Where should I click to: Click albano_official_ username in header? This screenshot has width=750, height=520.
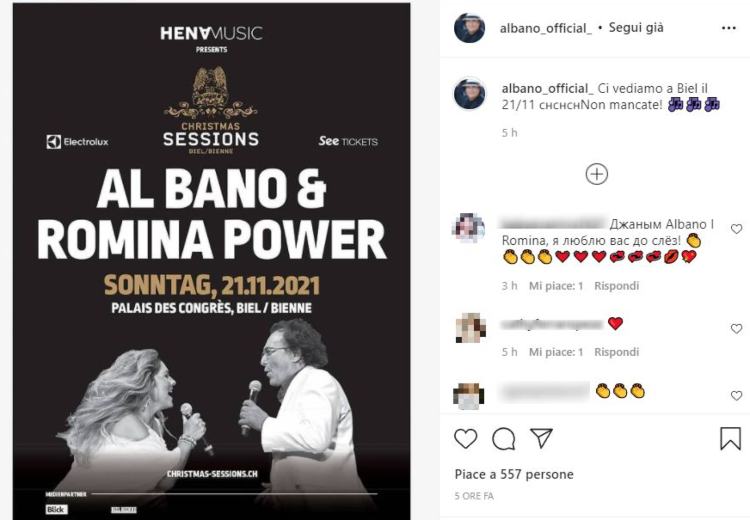pyautogui.click(x=545, y=28)
